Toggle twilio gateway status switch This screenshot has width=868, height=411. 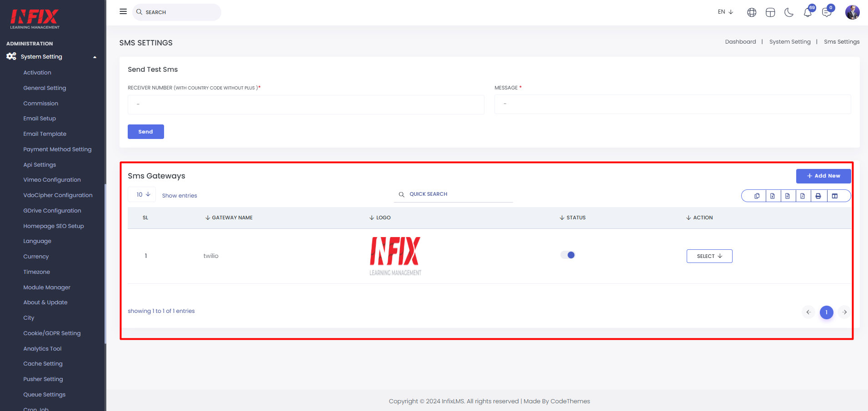click(x=568, y=255)
